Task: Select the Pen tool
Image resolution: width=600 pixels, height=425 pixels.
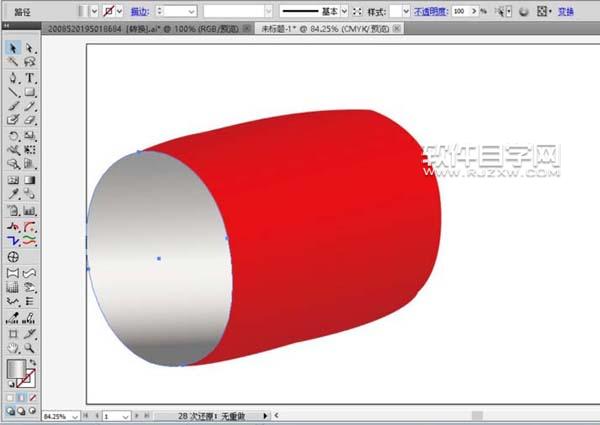Action: click(13, 78)
